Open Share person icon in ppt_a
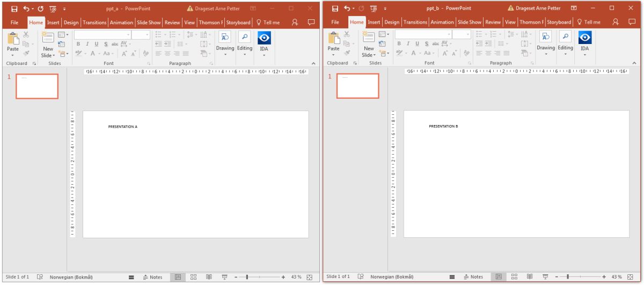This screenshot has width=644, height=285. (295, 21)
